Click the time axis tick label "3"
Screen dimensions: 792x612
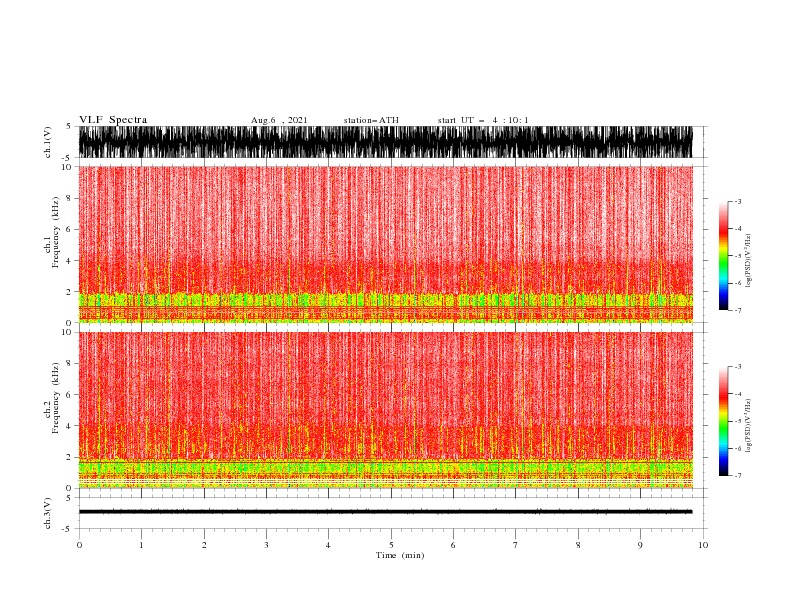266,545
